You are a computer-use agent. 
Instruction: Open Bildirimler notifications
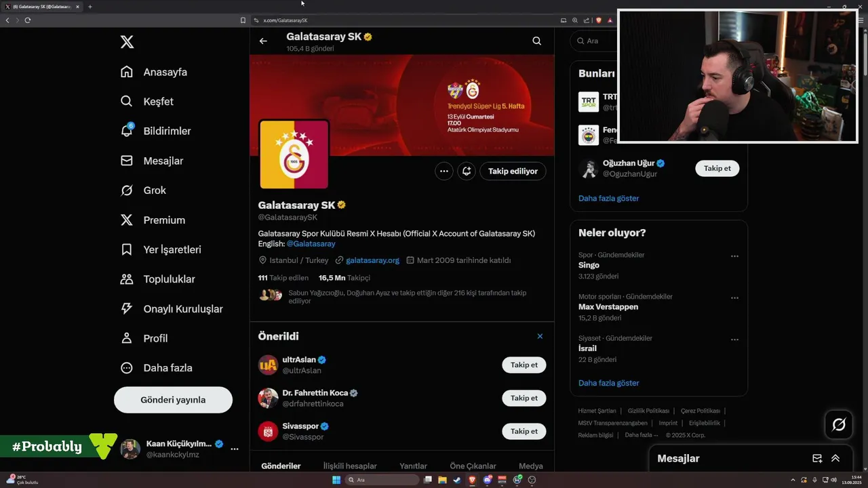pyautogui.click(x=155, y=131)
